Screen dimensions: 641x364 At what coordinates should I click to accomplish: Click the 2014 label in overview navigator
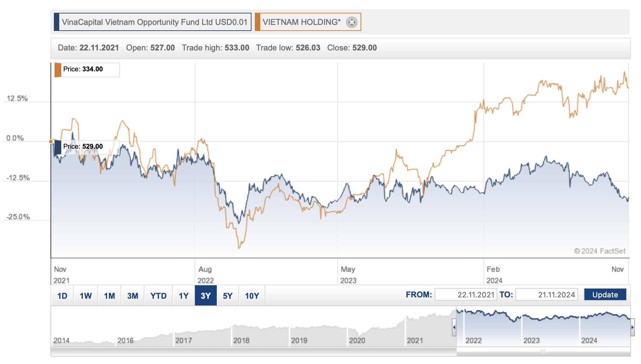[61, 340]
